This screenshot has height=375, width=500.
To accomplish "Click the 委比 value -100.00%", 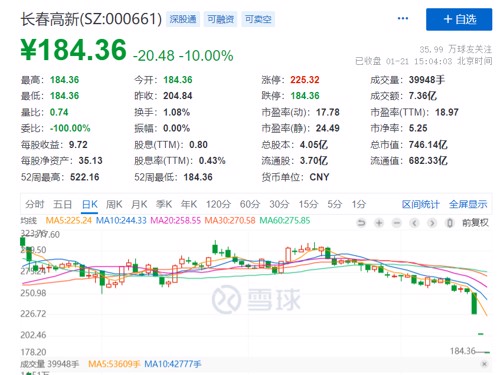I will click(70, 128).
